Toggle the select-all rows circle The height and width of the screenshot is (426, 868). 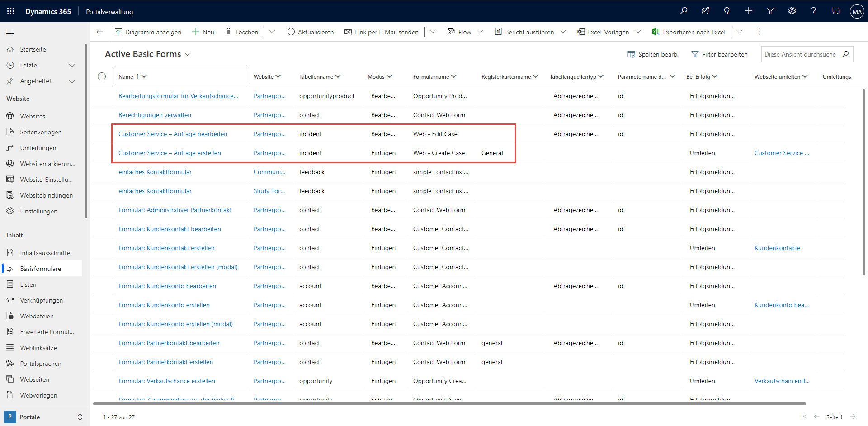[102, 76]
